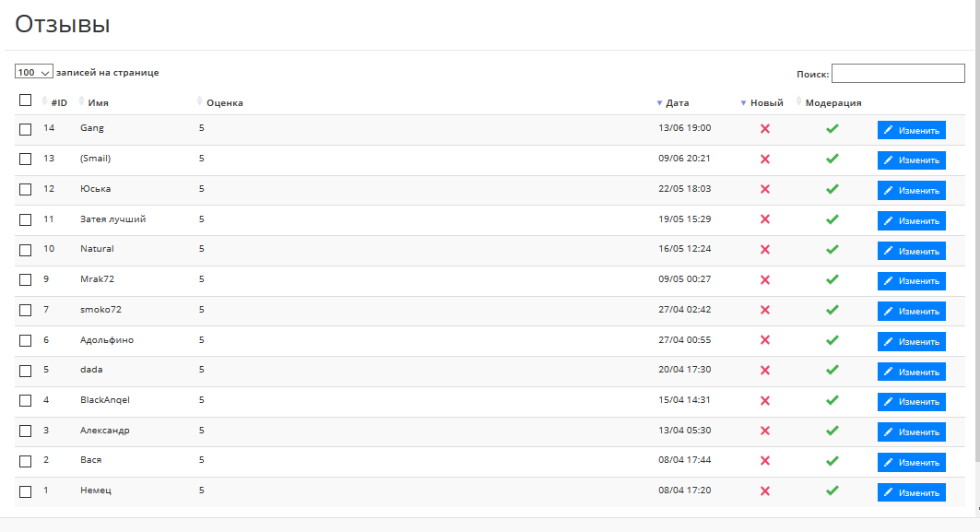Click the red X icon in Gang's row
This screenshot has width=980, height=532.
pyautogui.click(x=764, y=129)
